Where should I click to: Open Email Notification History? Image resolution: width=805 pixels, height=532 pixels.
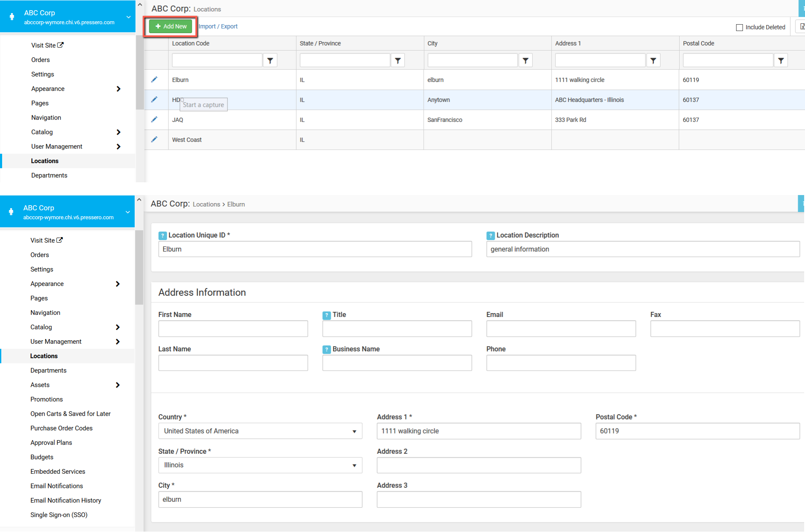[66, 501]
